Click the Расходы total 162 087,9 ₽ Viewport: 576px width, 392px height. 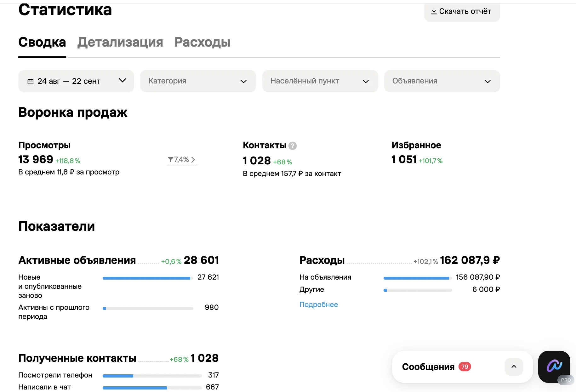(470, 260)
